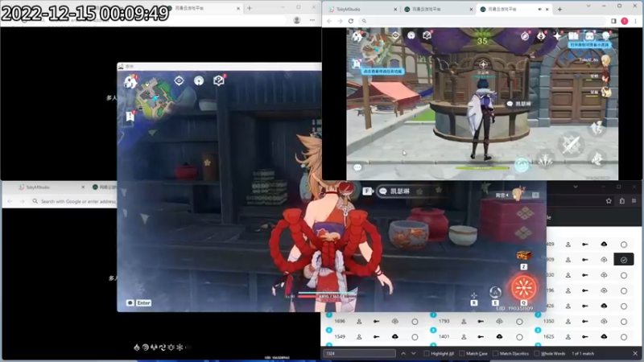Reload page in Chrome window

pos(351,21)
